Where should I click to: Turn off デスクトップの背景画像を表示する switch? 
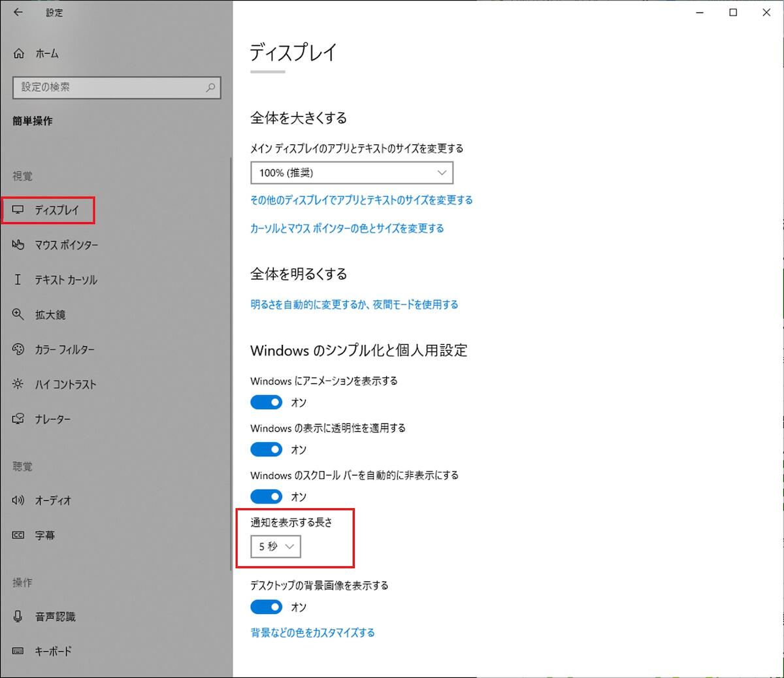[267, 607]
